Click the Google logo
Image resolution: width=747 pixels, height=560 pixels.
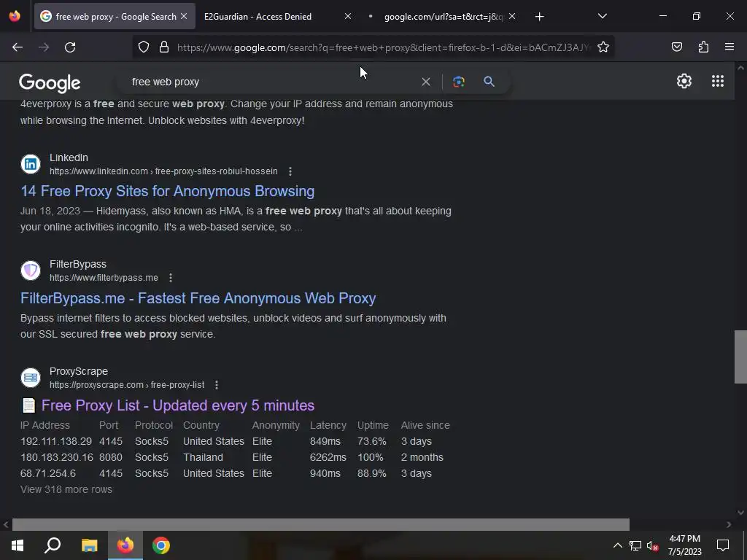(50, 83)
